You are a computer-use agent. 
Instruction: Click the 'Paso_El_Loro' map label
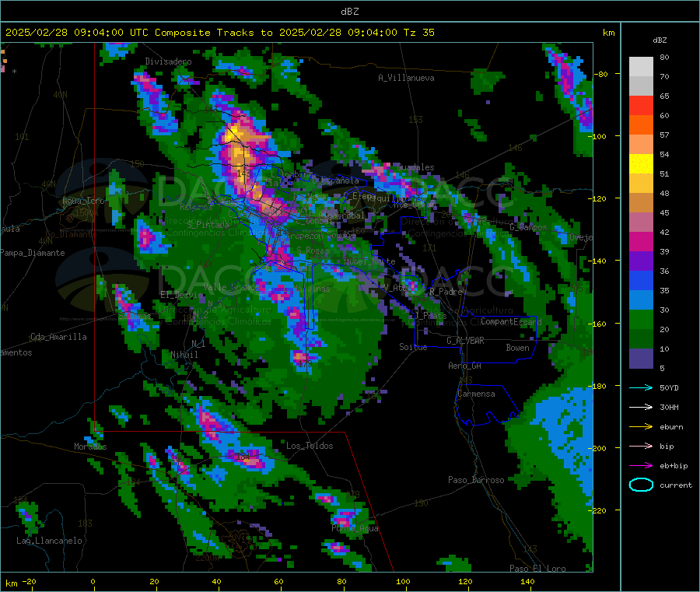click(x=537, y=569)
